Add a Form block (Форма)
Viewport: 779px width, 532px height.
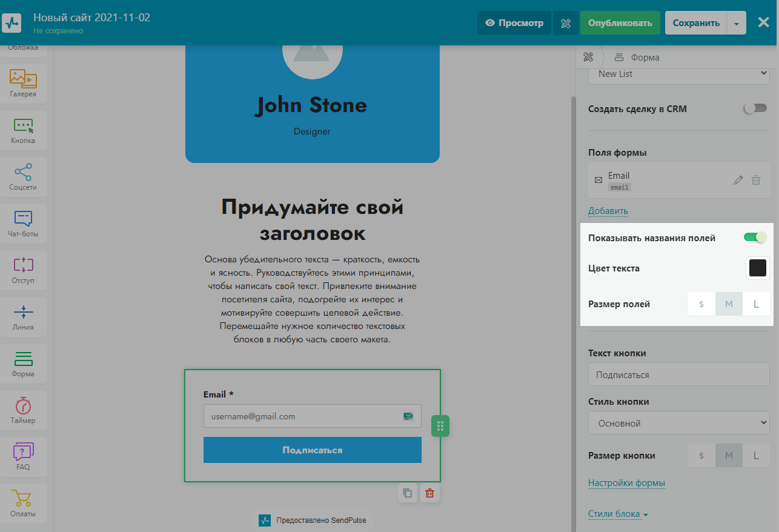(x=23, y=363)
